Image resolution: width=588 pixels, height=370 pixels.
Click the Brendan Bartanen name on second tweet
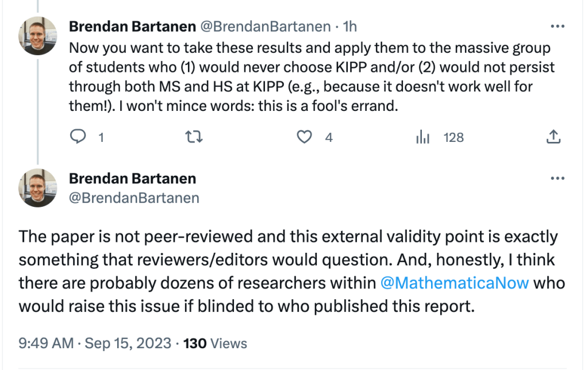[132, 179]
